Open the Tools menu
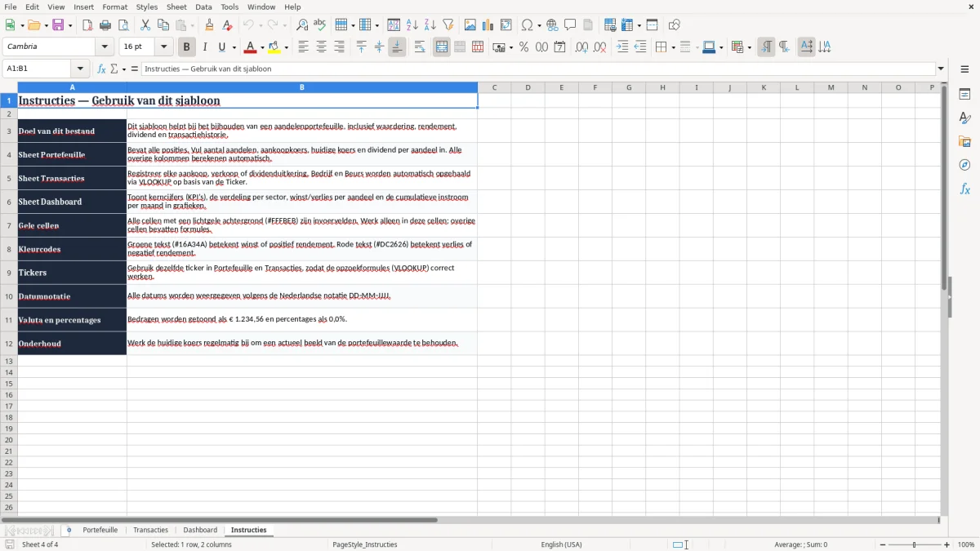The width and height of the screenshot is (980, 551). point(229,7)
